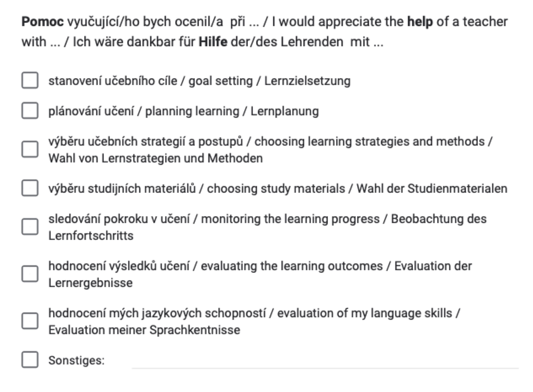The height and width of the screenshot is (392, 533).
Task: Tick the checkbox for choosing study materials
Action: [30, 188]
